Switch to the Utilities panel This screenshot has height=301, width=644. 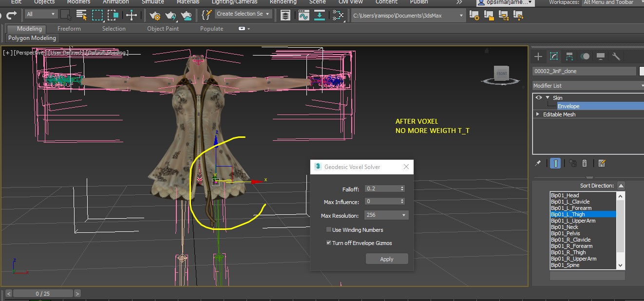pos(616,56)
